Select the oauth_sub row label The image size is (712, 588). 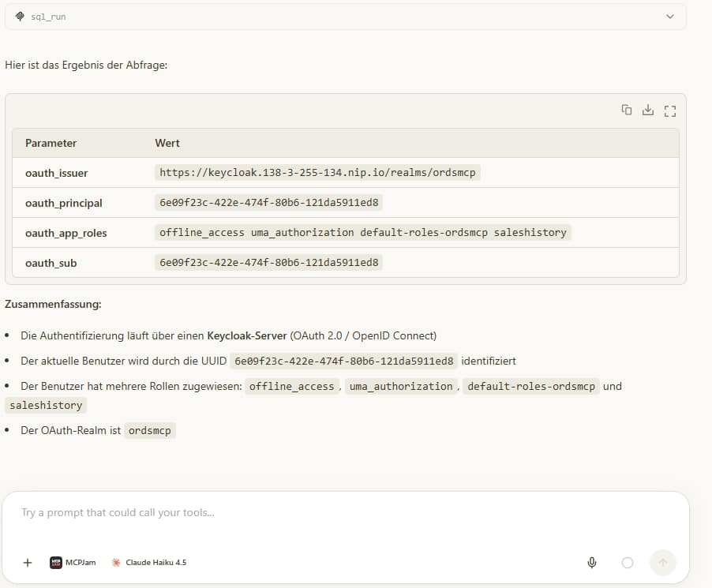tap(51, 263)
